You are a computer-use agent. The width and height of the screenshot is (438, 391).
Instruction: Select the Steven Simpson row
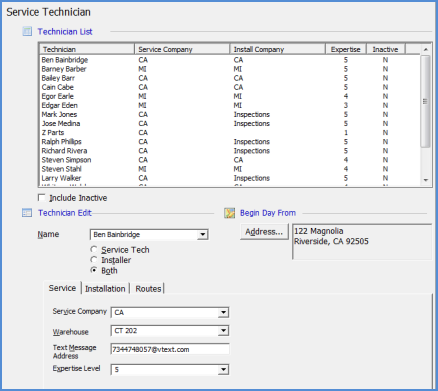click(x=229, y=160)
